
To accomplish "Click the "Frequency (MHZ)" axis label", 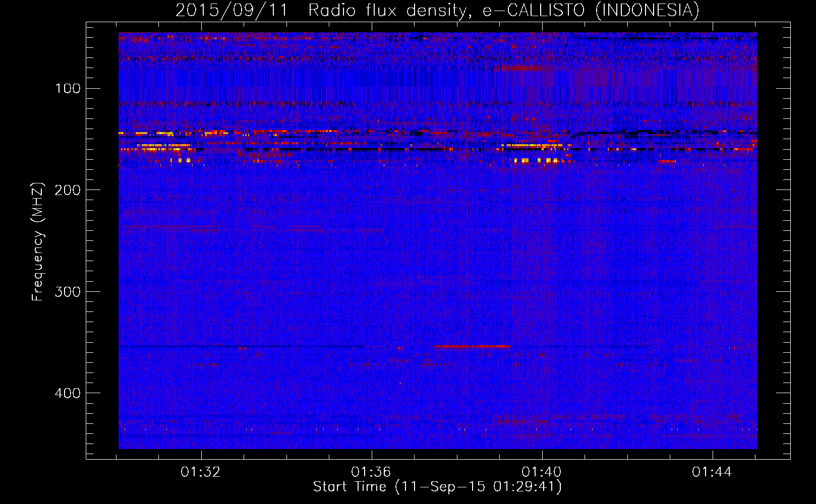I will (38, 242).
